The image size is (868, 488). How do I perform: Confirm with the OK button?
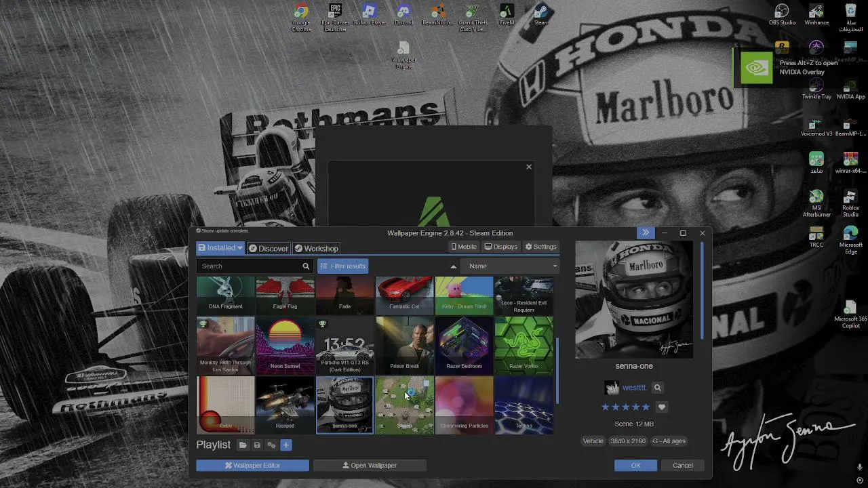point(635,466)
